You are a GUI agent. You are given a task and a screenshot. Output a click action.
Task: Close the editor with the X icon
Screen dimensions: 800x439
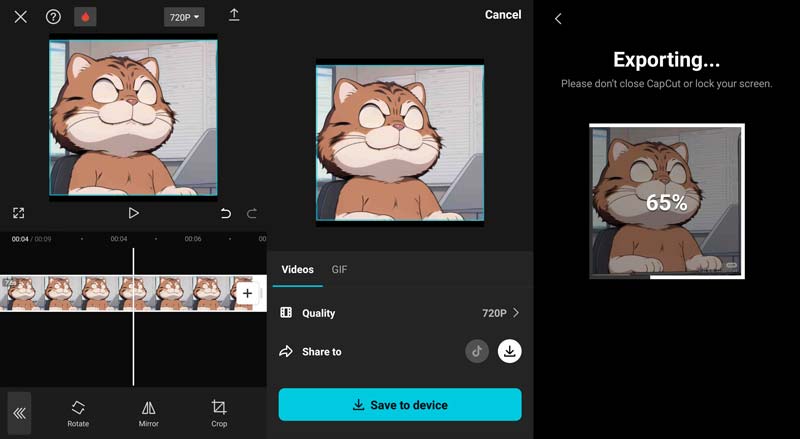click(20, 17)
